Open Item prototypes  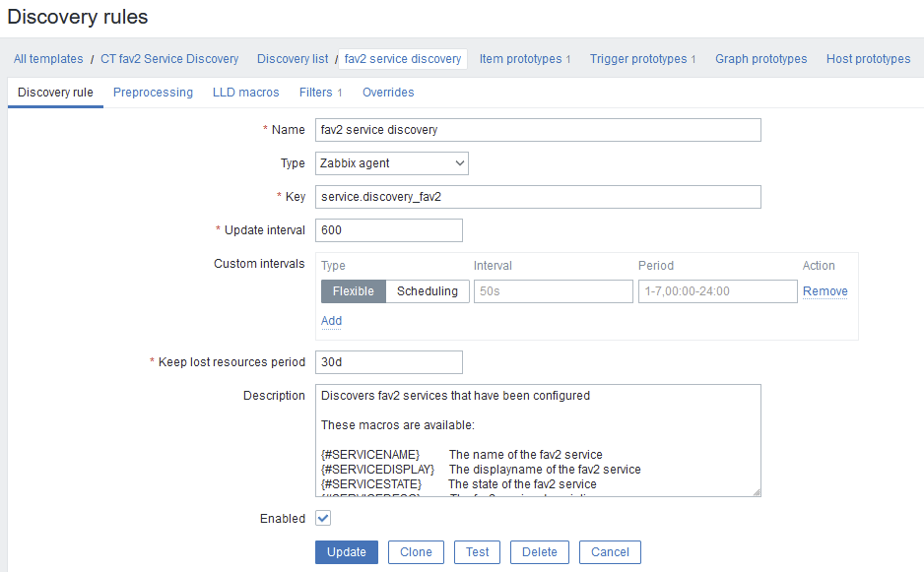coord(520,59)
